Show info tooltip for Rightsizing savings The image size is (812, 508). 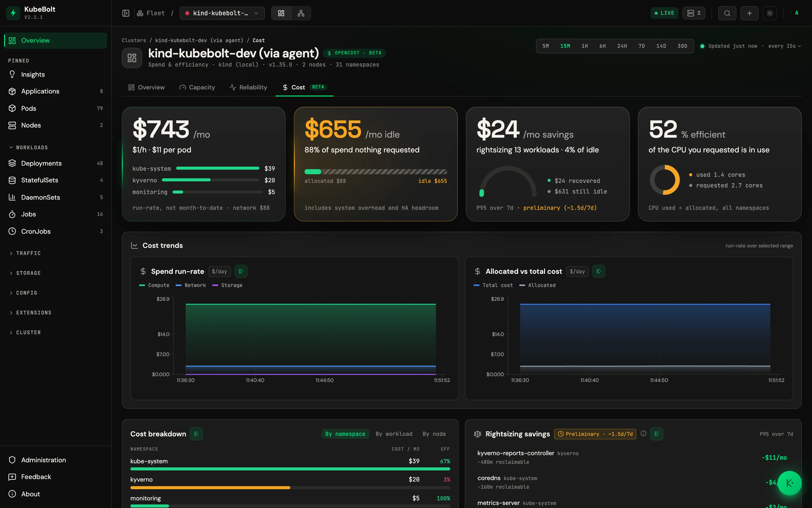tap(643, 433)
